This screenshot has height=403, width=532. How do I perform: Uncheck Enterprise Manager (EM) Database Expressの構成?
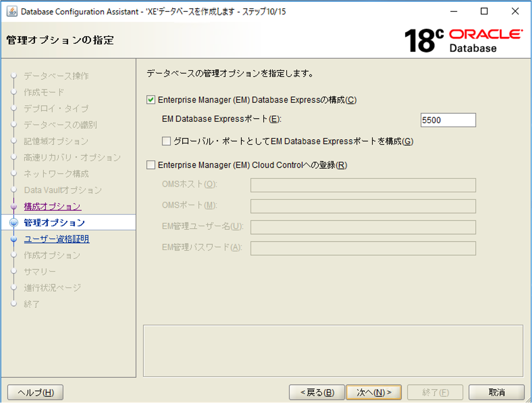coord(150,100)
